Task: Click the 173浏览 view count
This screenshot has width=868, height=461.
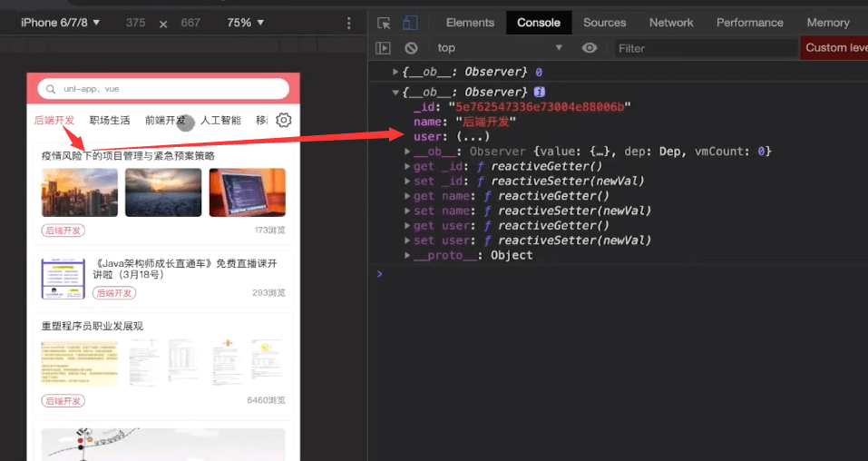Action: pos(269,230)
